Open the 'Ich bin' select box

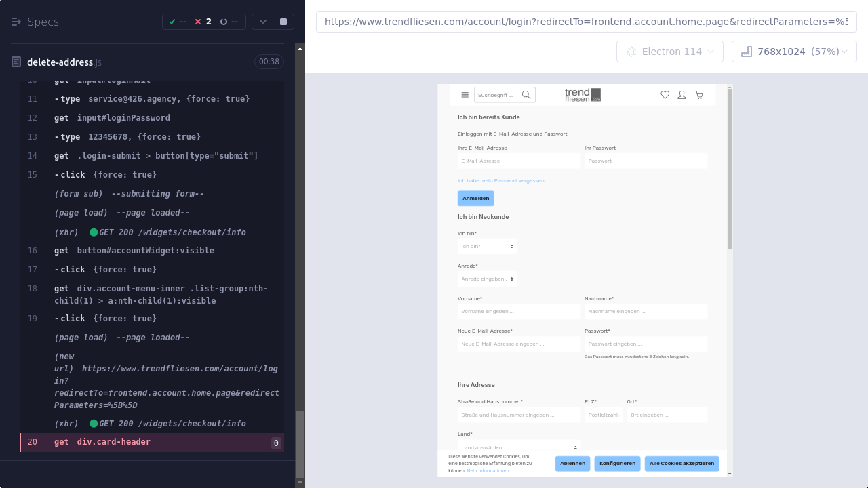point(487,246)
